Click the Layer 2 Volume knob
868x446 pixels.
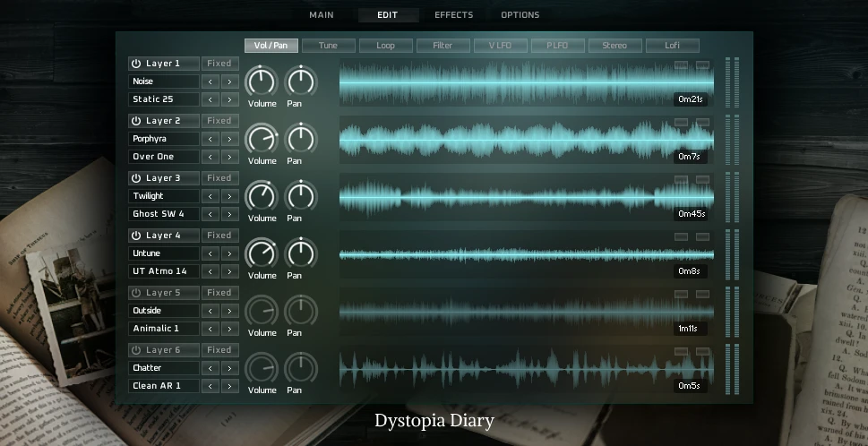click(262, 139)
